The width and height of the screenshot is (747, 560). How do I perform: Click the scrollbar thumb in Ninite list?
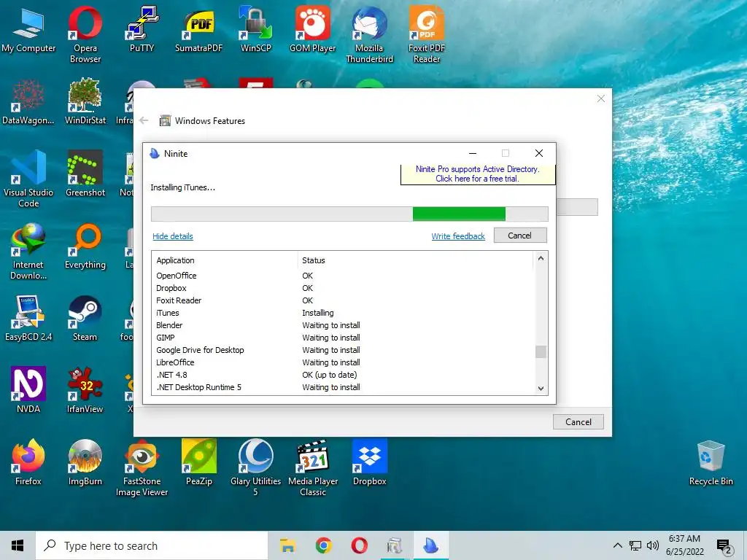pos(541,351)
